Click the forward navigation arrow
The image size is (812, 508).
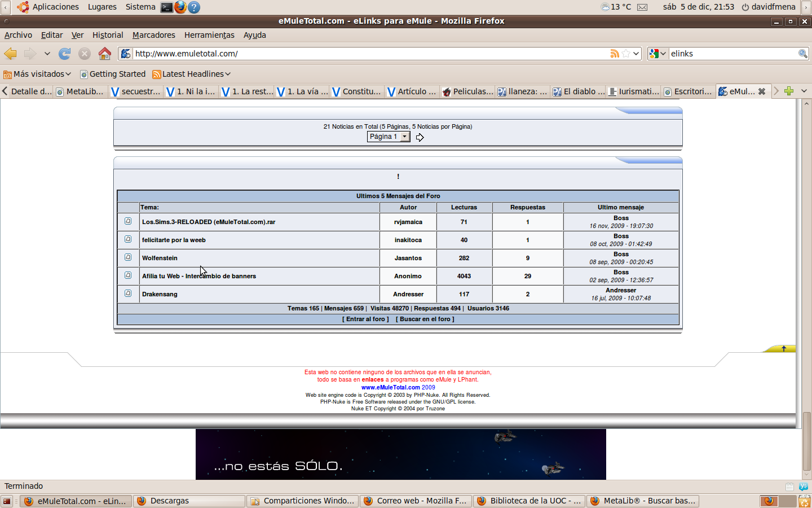pos(30,54)
